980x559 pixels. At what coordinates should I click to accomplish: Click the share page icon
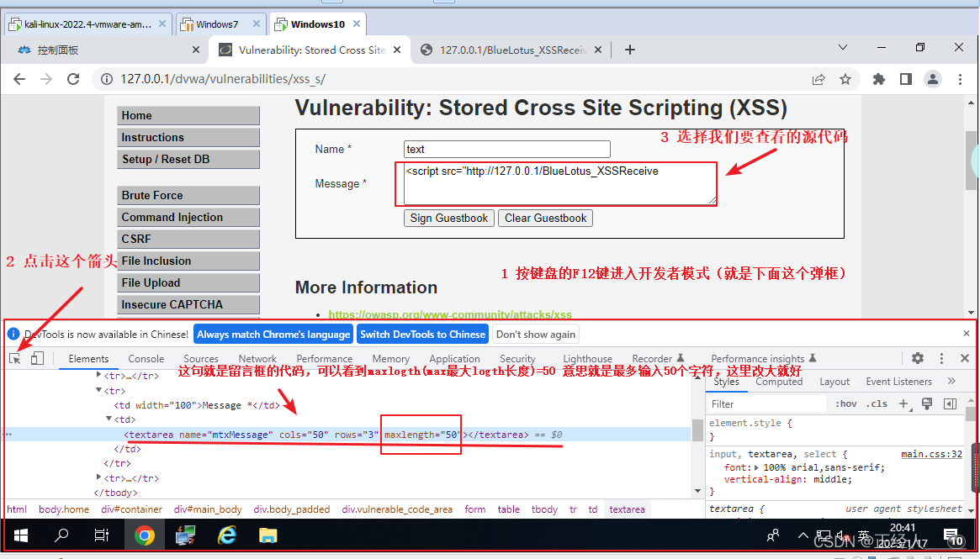(x=818, y=79)
